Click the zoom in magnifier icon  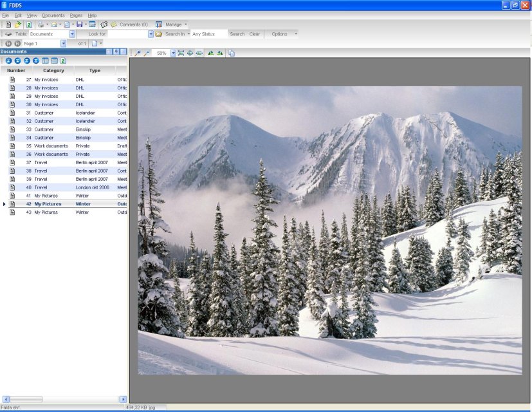pyautogui.click(x=137, y=53)
